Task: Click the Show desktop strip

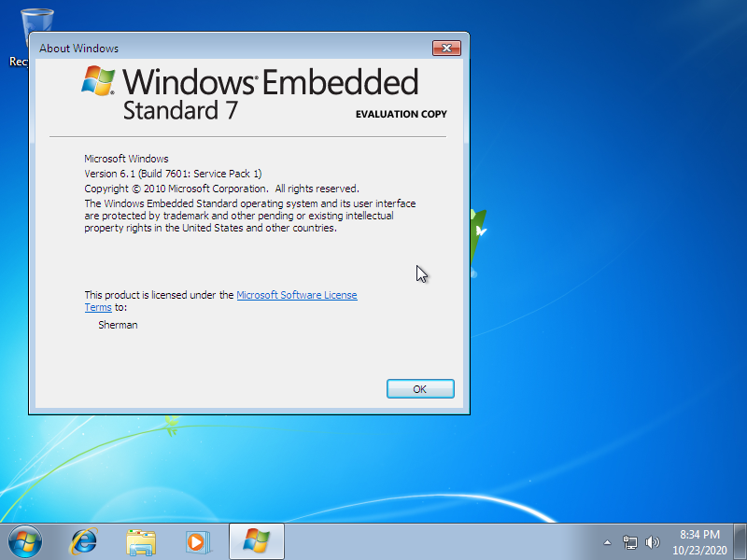Action: pyautogui.click(x=742, y=541)
